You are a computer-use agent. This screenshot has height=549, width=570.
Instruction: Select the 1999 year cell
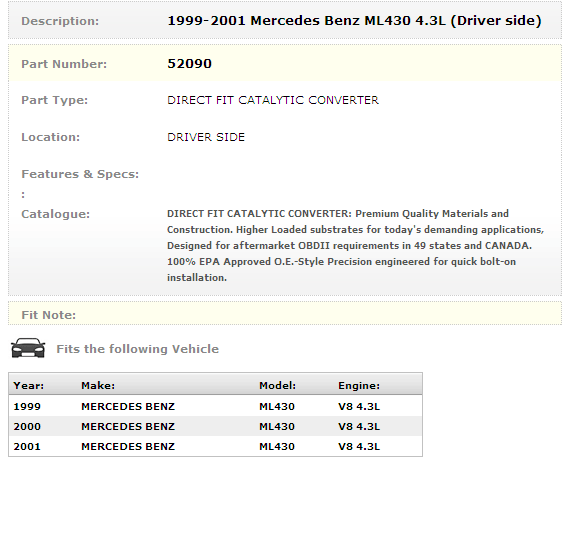pos(27,406)
